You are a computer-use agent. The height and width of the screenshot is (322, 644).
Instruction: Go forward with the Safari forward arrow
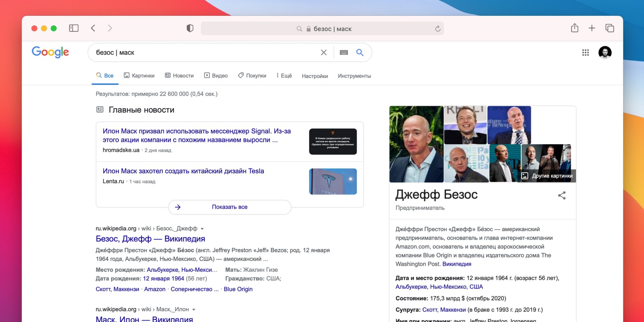click(x=110, y=28)
